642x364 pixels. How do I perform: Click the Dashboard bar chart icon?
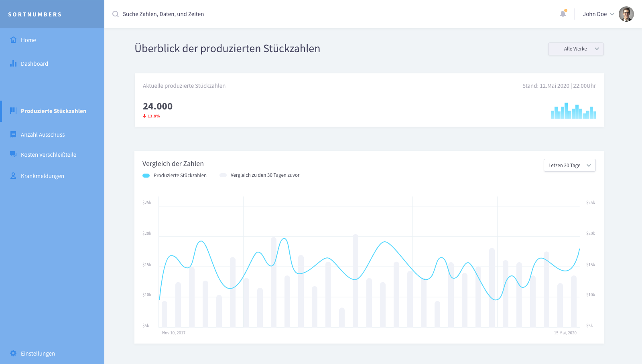pos(13,63)
